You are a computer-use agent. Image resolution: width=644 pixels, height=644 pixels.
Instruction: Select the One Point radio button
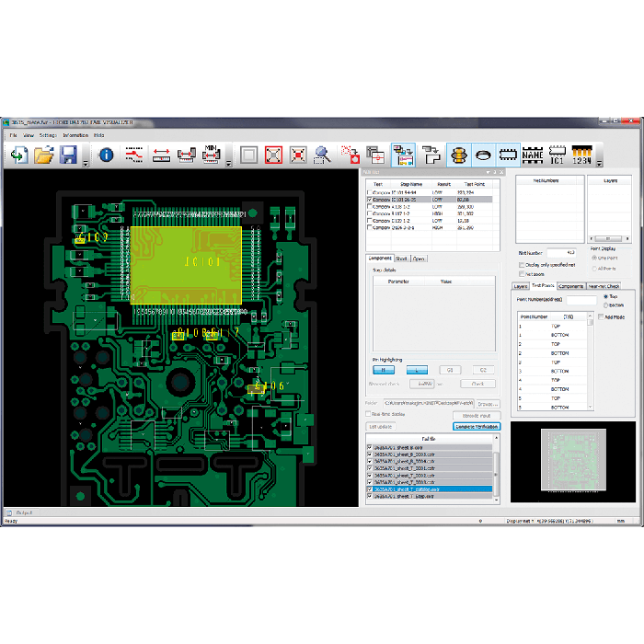click(x=594, y=258)
